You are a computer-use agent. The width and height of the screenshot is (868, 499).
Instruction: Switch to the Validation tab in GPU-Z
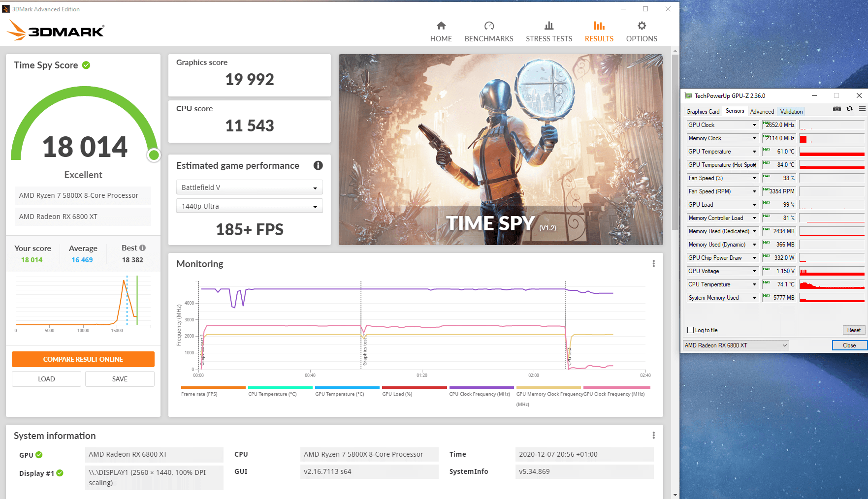tap(791, 112)
